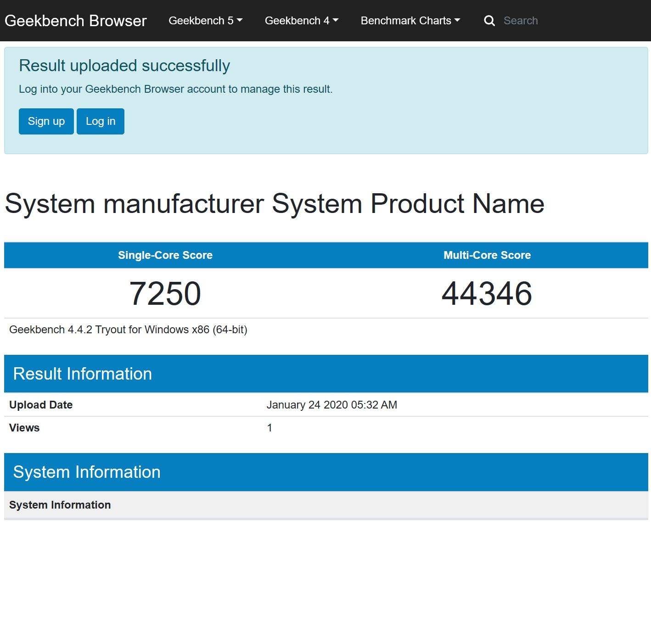Click the Sign up button
This screenshot has width=651, height=644.
[x=46, y=121]
